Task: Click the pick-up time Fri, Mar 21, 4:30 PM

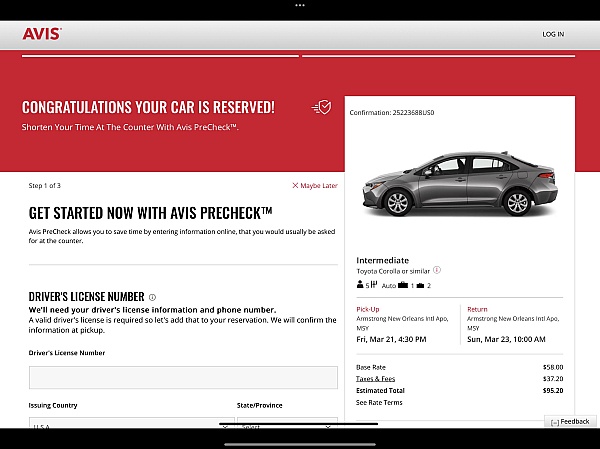Action: (x=391, y=339)
